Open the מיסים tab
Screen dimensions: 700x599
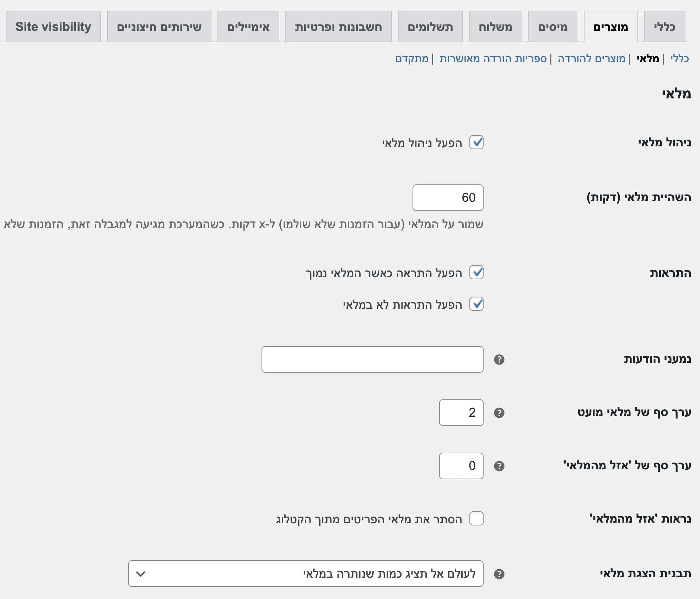pyautogui.click(x=553, y=27)
